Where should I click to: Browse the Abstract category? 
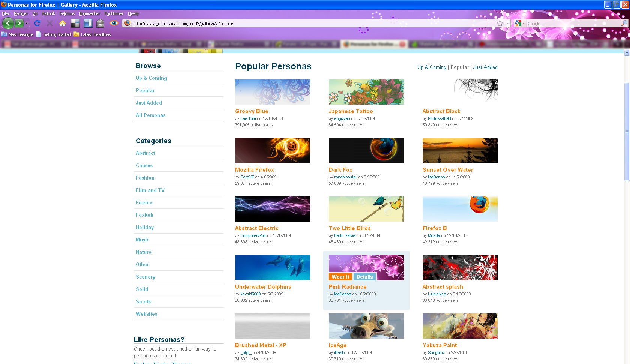[x=145, y=153]
